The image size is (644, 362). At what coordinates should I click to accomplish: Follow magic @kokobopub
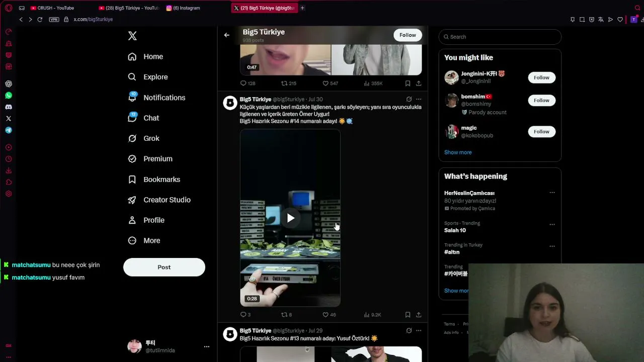click(541, 132)
